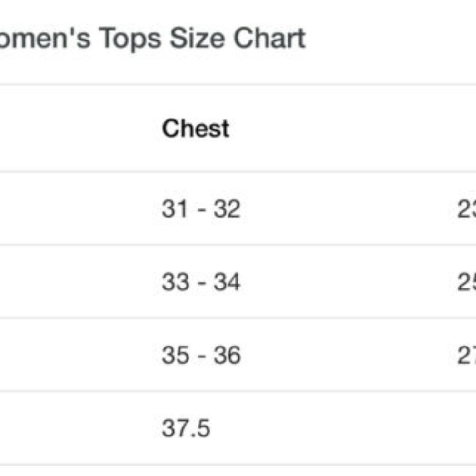Select the 37.5 chest measurement

coord(186,428)
